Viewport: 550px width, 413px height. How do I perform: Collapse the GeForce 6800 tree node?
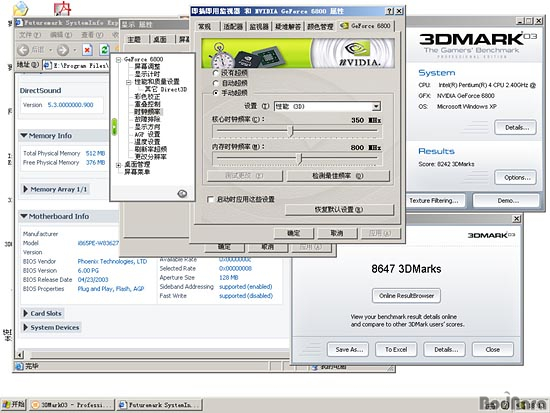coord(119,60)
